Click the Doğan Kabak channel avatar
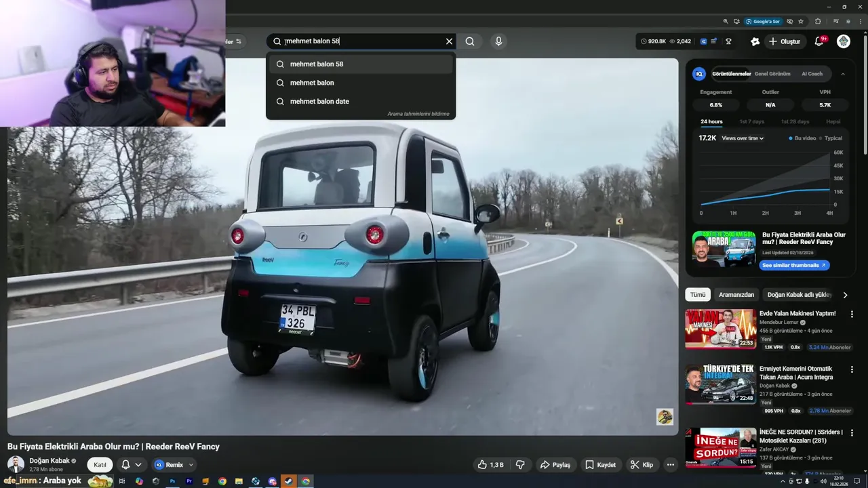The height and width of the screenshot is (488, 868). coord(16,464)
